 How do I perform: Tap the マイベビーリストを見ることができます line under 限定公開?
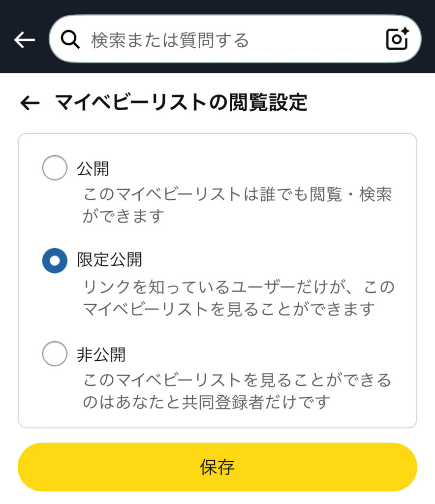click(x=229, y=309)
